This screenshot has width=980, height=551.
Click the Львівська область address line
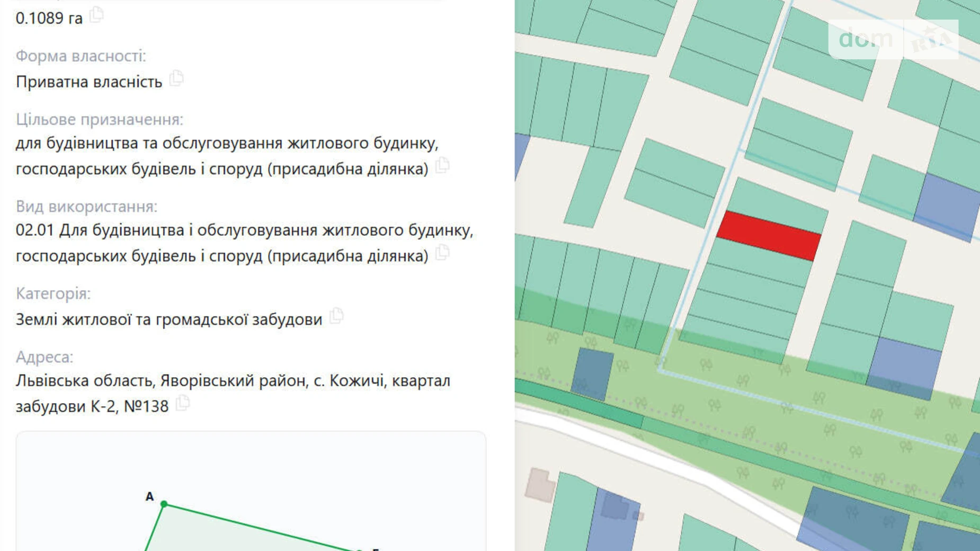click(x=233, y=393)
